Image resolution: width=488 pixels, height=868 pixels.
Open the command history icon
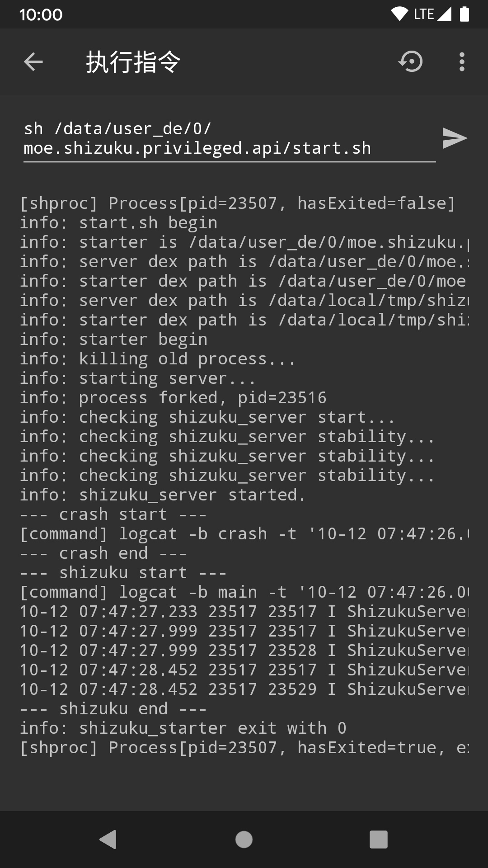(x=410, y=62)
